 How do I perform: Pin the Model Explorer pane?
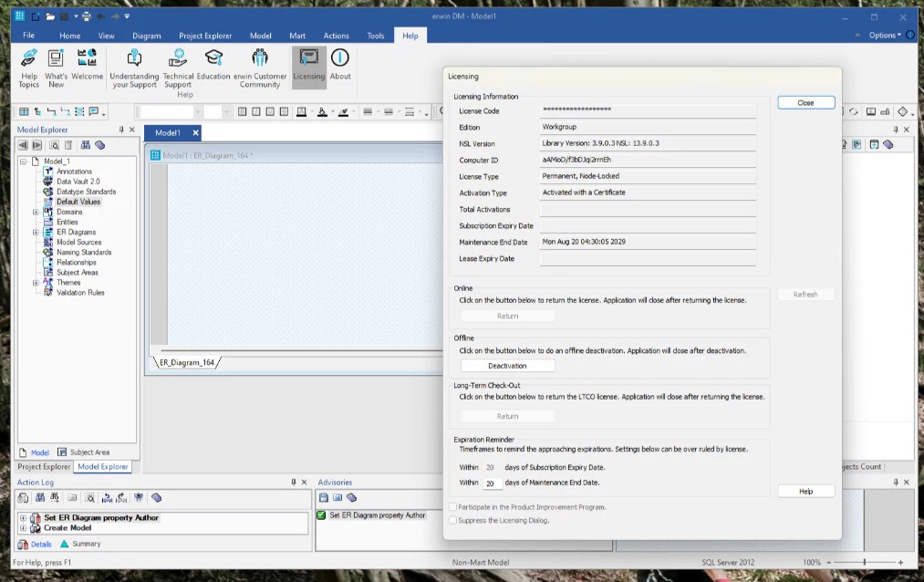click(x=121, y=130)
